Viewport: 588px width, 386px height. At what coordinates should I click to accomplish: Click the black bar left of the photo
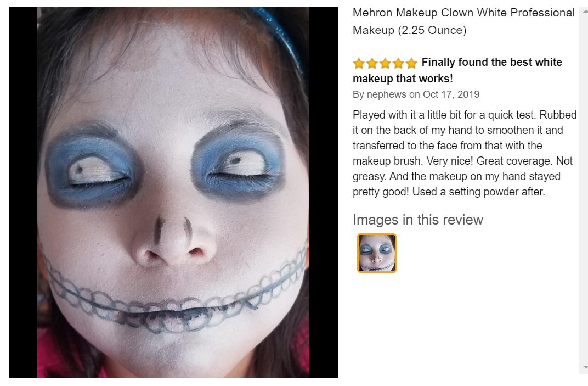tap(23, 192)
